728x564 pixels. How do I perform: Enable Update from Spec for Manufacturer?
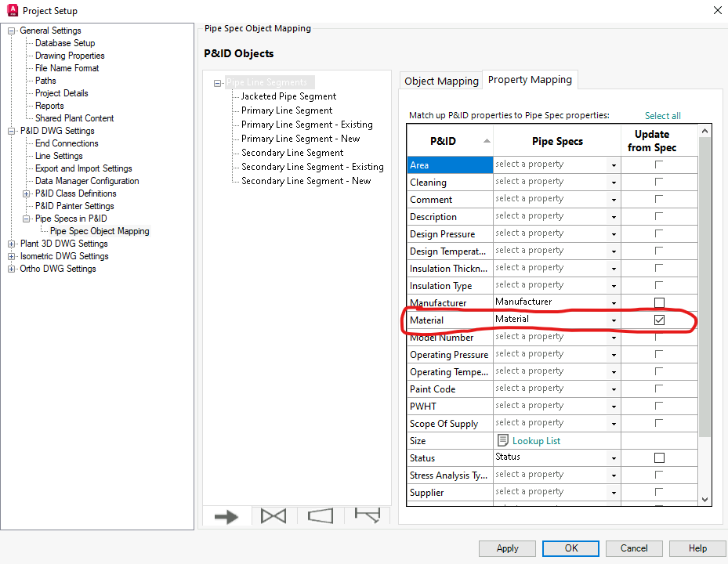tap(659, 302)
